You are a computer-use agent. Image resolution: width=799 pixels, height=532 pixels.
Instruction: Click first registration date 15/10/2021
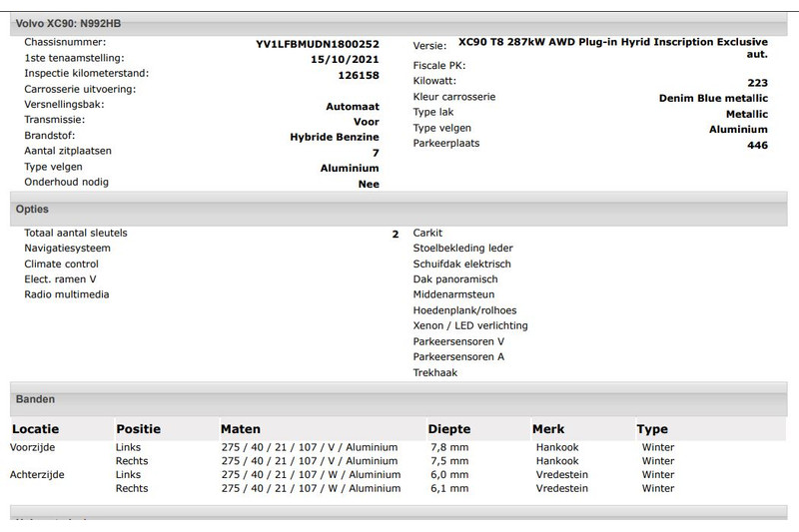(345, 59)
